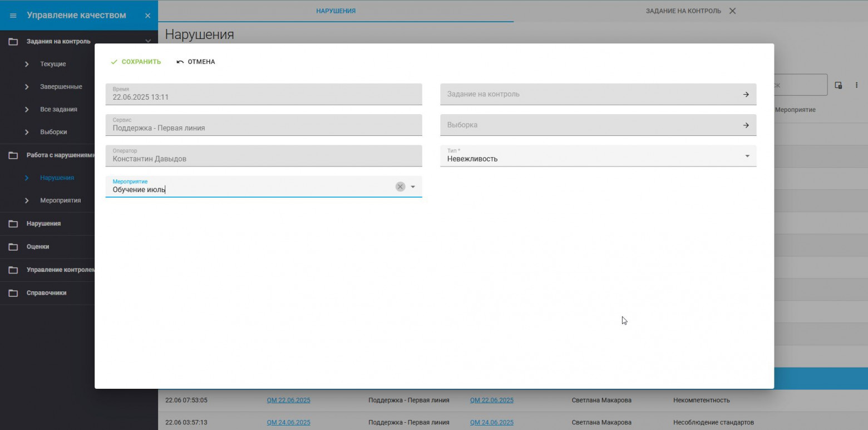Click the Справочники folder icon
The image size is (868, 430).
tap(13, 293)
